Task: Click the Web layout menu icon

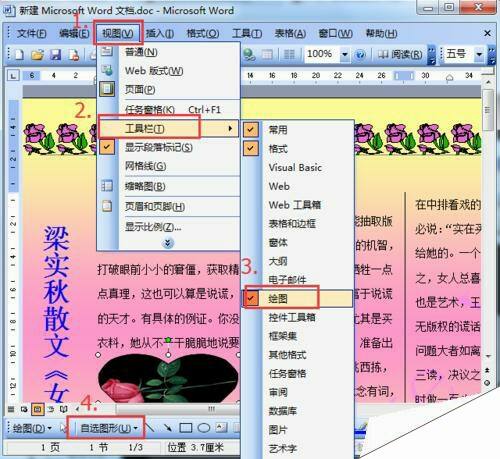Action: pyautogui.click(x=107, y=70)
